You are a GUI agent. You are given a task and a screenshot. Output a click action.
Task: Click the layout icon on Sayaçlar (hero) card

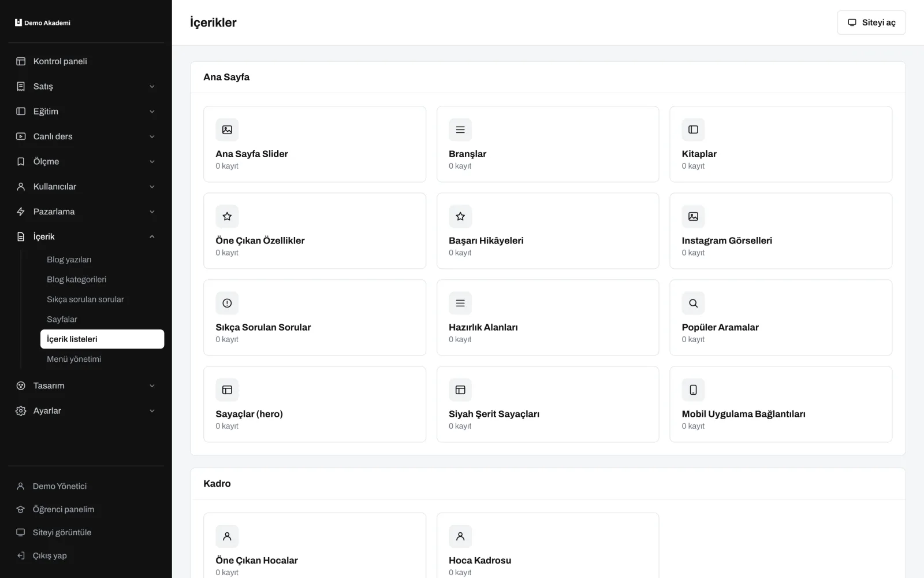[x=227, y=390]
